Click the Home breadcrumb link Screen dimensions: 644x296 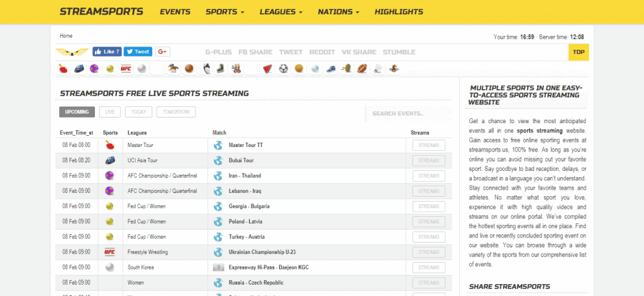coord(66,36)
